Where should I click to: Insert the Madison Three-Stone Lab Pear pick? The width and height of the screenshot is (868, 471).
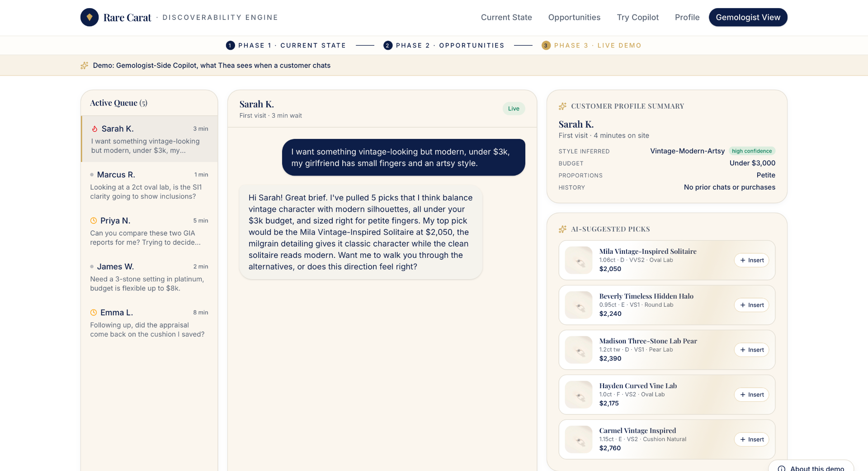751,350
